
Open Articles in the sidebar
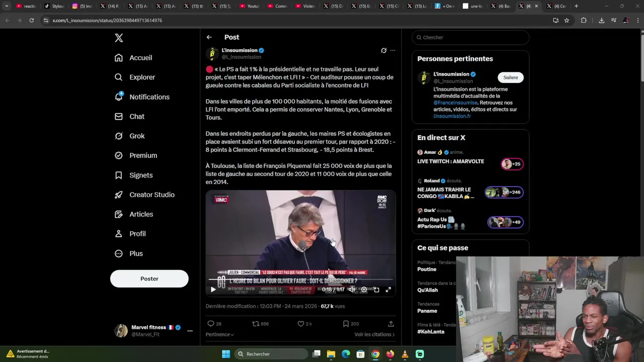134,215
